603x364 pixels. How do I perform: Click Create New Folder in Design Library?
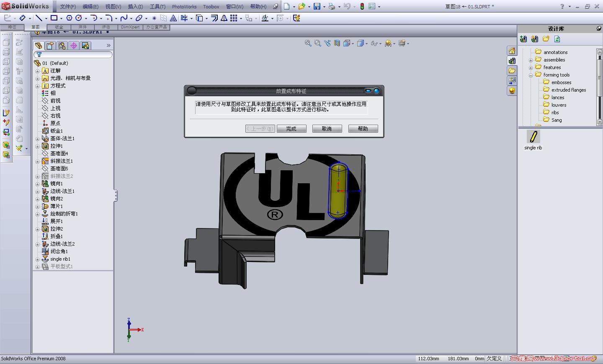(546, 39)
